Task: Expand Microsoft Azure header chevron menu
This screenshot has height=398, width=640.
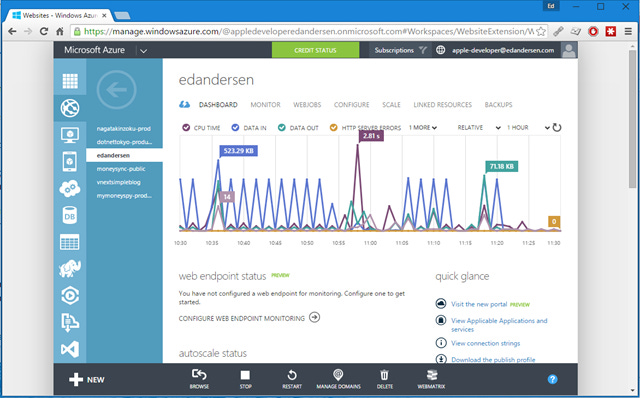Action: tap(144, 51)
